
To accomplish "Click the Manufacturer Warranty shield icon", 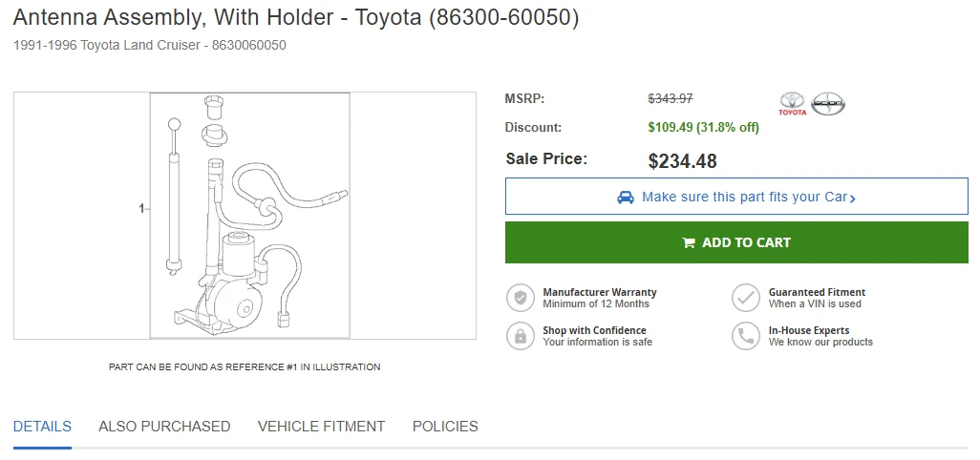I will click(x=520, y=298).
